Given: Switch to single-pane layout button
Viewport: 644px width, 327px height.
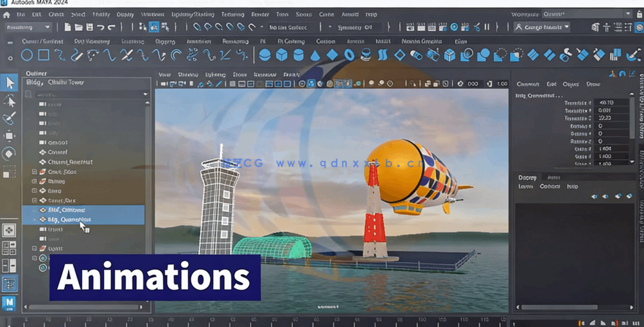Looking at the screenshot, I should point(9,230).
